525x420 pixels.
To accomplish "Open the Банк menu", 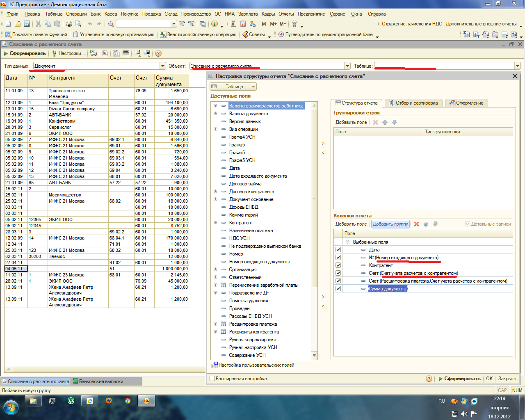I will click(96, 14).
